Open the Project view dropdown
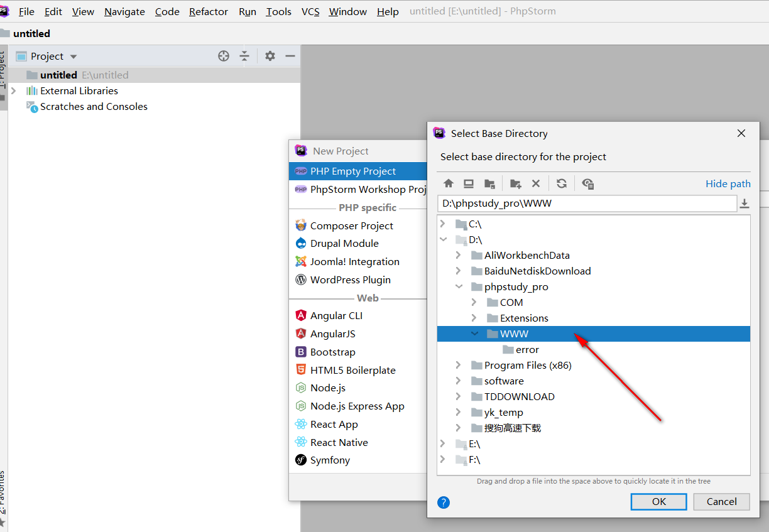 (x=74, y=57)
